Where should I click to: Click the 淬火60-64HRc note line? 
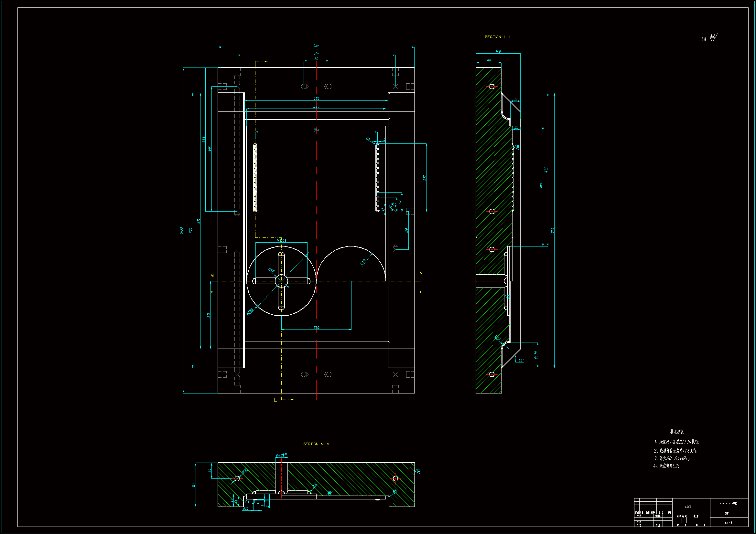(671, 458)
